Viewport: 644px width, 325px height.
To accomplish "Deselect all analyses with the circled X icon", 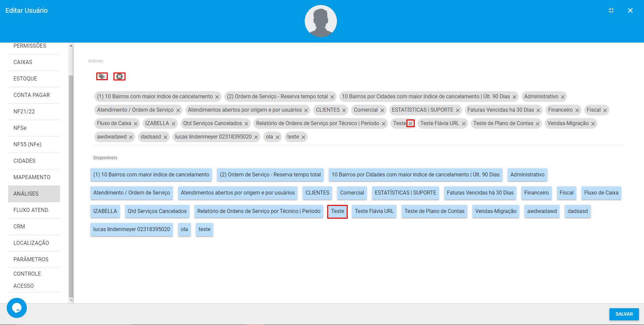I will coord(119,76).
